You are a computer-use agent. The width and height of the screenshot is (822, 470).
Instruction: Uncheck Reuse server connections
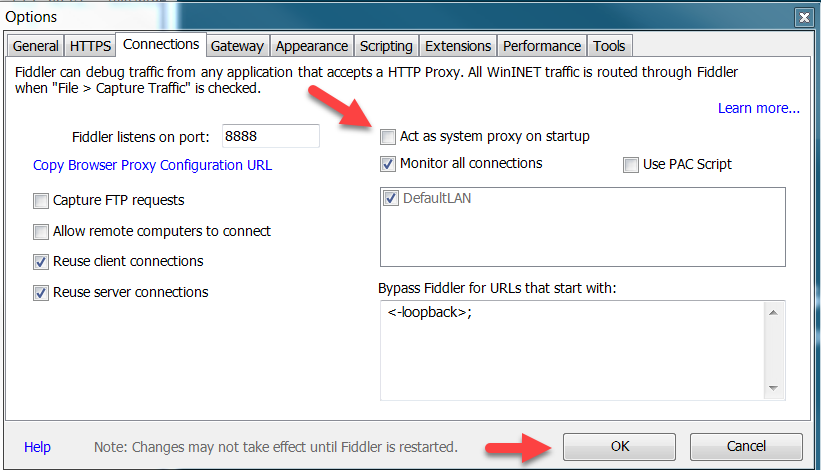[41, 293]
